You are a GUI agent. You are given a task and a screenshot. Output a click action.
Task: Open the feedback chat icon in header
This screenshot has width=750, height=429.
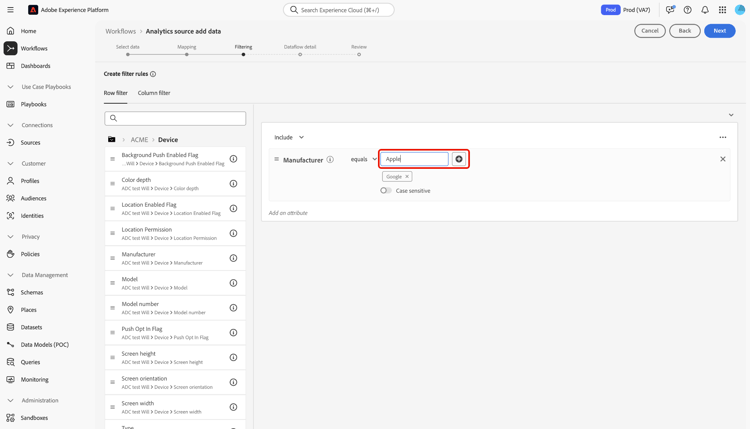tap(670, 10)
